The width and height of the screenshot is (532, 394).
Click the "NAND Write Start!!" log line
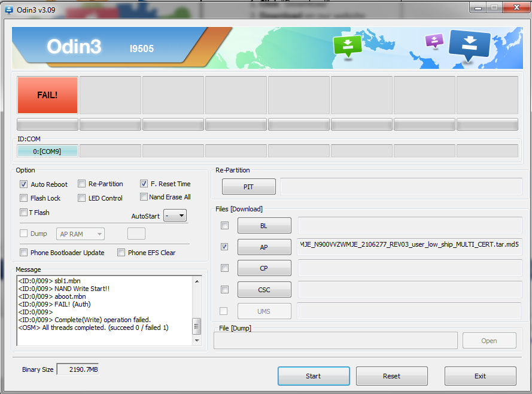click(64, 289)
